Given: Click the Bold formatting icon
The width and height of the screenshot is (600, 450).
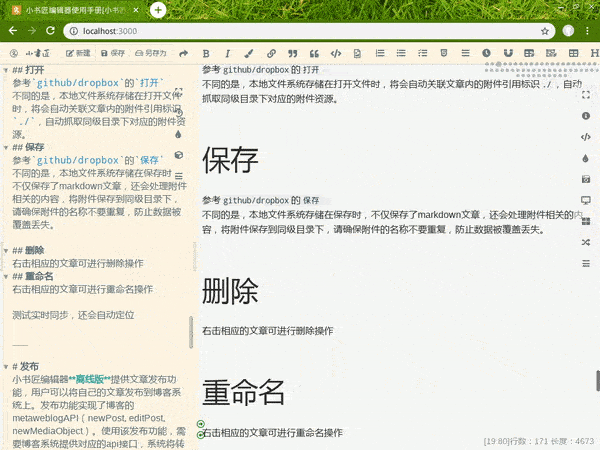Looking at the screenshot, I should click(x=206, y=53).
